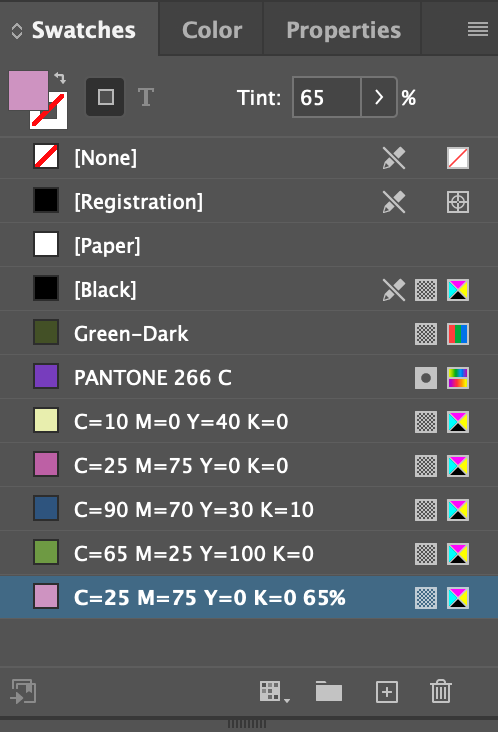Click the registration target icon
This screenshot has height=732, width=498.
pos(458,202)
